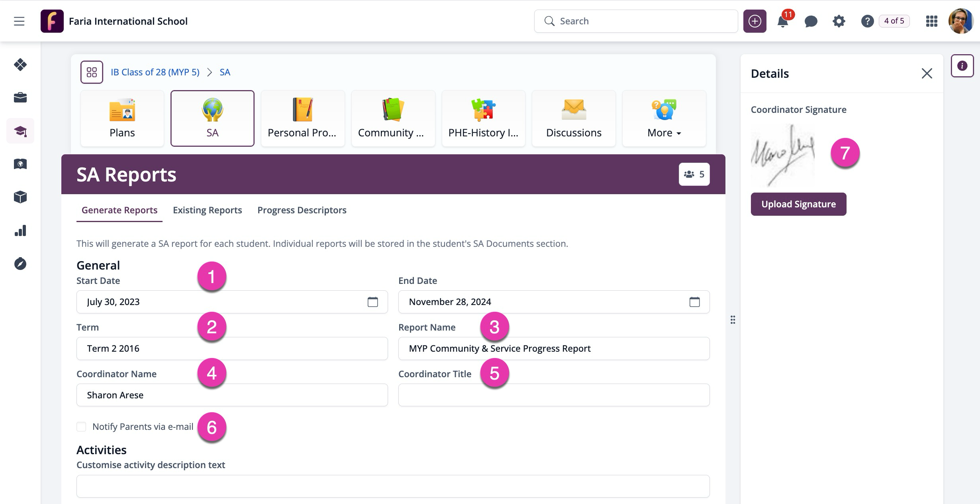Viewport: 980px width, 504px height.
Task: Click the purple quick add plus button
Action: coord(755,21)
